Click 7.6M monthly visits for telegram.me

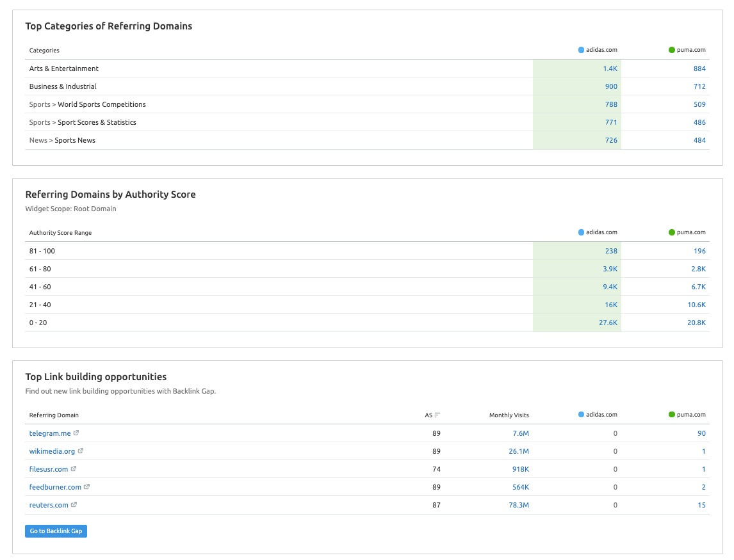[521, 433]
